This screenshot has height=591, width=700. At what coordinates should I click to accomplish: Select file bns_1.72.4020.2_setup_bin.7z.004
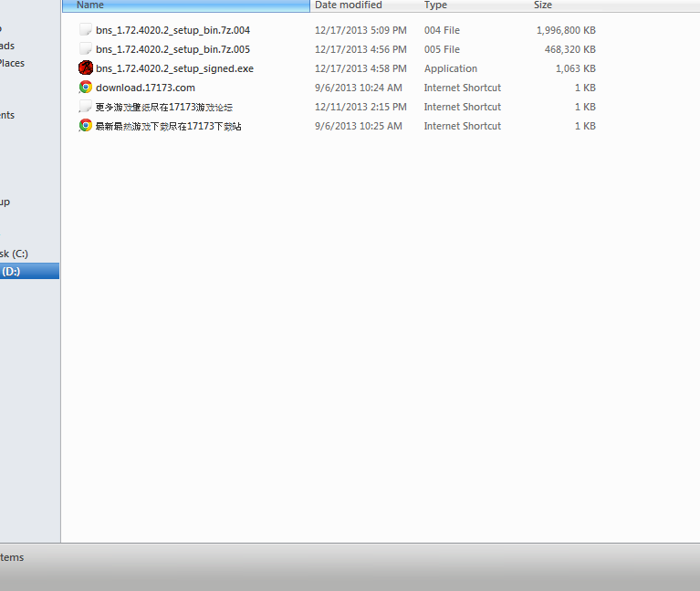click(x=172, y=30)
